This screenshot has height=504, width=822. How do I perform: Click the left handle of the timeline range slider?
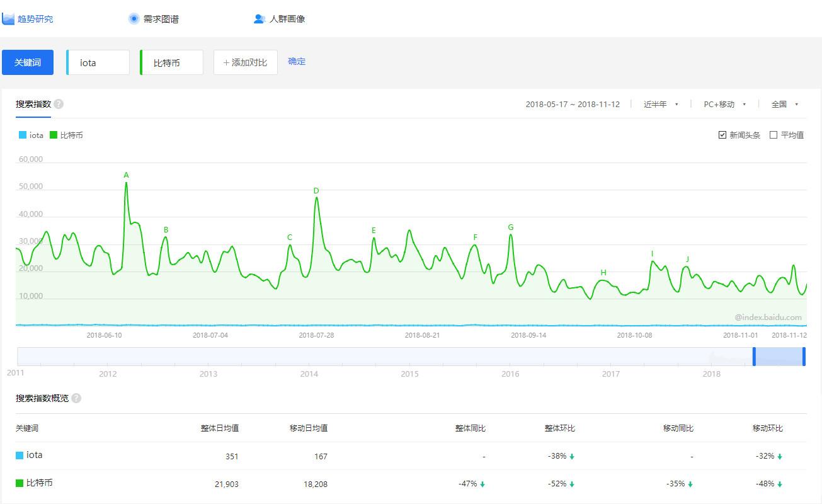point(754,357)
